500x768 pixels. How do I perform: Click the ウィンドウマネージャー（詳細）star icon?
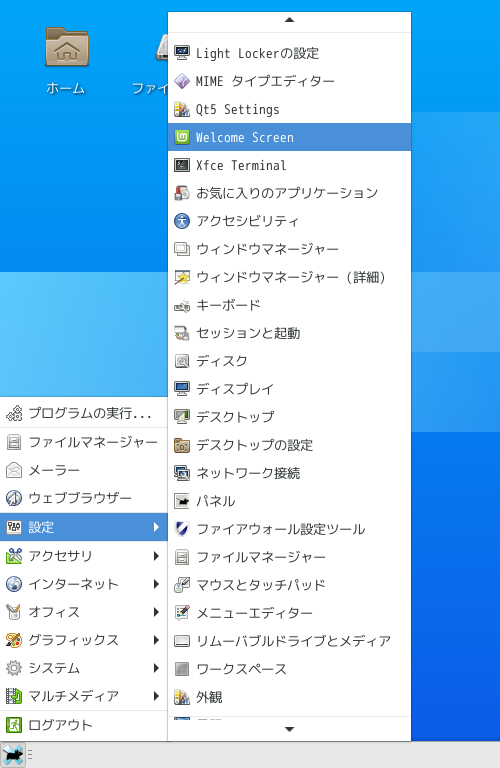[x=182, y=277]
